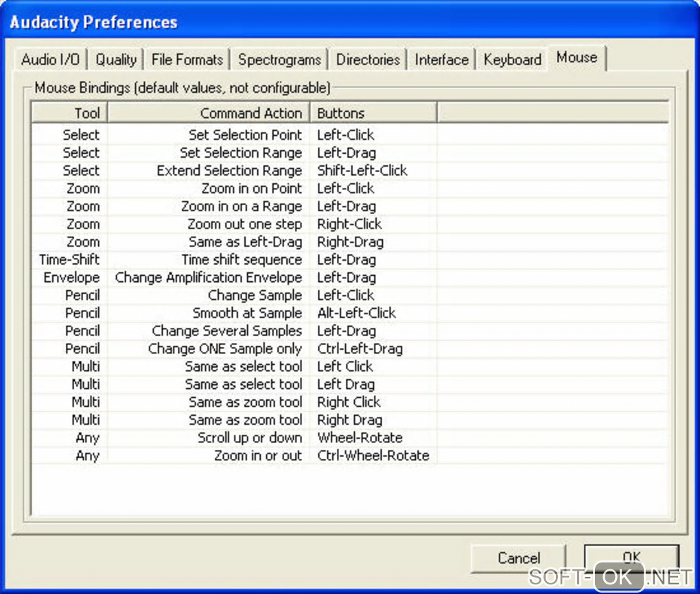The height and width of the screenshot is (594, 700).
Task: Click the Tool column header
Action: (69, 113)
